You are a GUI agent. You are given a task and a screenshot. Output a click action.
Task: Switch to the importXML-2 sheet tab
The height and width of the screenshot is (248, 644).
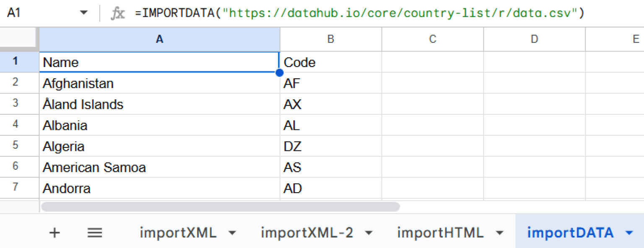click(x=307, y=232)
